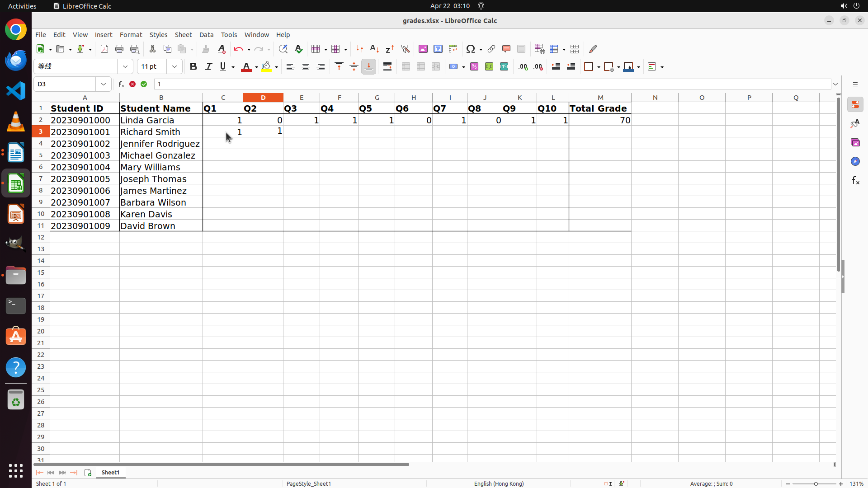
Task: Open the Data menu
Action: click(206, 35)
